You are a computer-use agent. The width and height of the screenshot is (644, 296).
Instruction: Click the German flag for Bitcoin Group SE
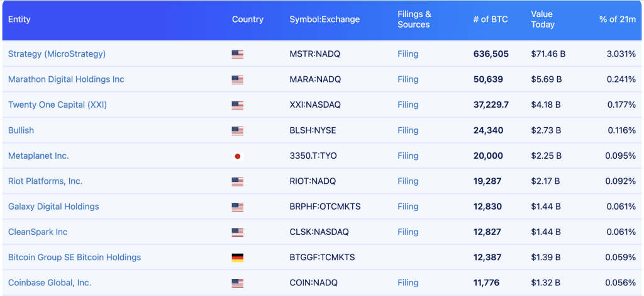(x=237, y=258)
